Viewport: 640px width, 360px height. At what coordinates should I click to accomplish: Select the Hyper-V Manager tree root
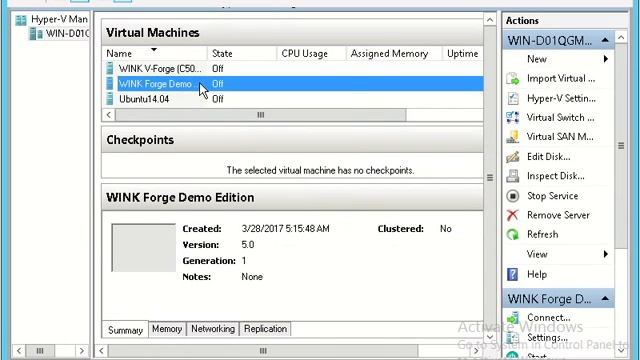point(59,19)
